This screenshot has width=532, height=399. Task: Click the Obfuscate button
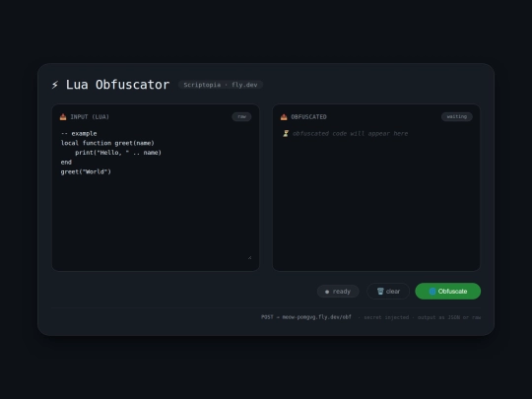point(448,291)
